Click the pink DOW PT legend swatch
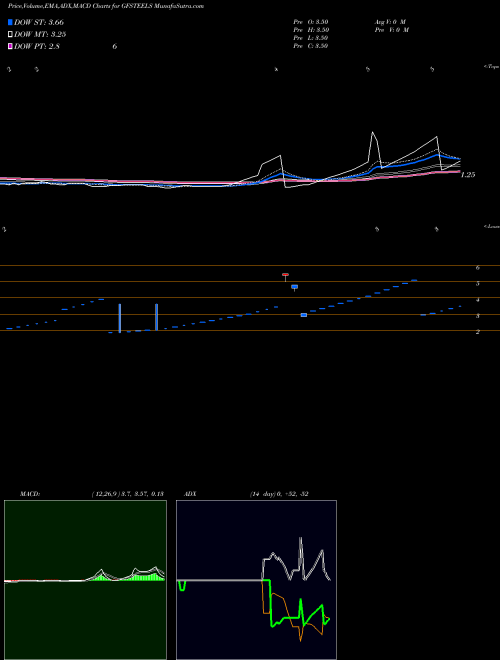Screen dimensions: 500x660 point(10,47)
